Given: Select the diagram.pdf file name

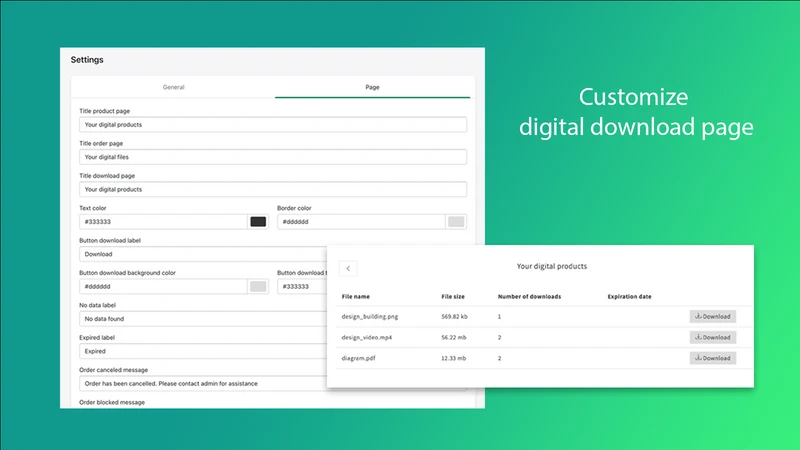Looking at the screenshot, I should [359, 358].
